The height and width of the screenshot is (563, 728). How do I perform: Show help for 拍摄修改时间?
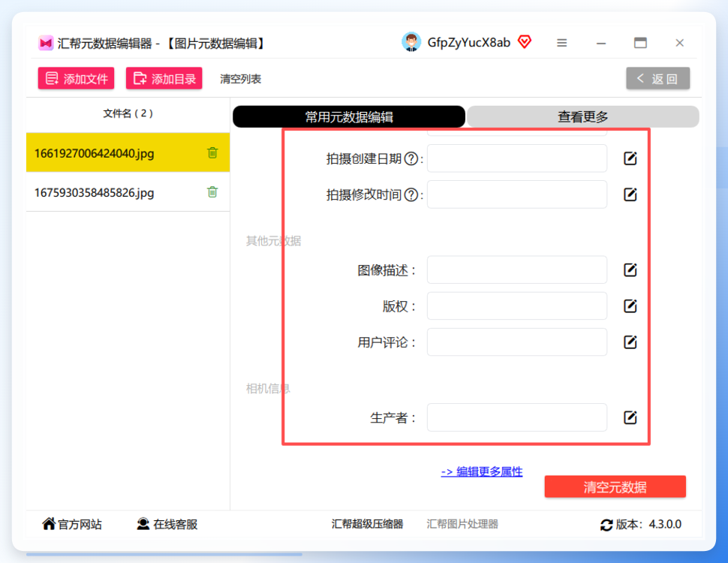point(411,194)
